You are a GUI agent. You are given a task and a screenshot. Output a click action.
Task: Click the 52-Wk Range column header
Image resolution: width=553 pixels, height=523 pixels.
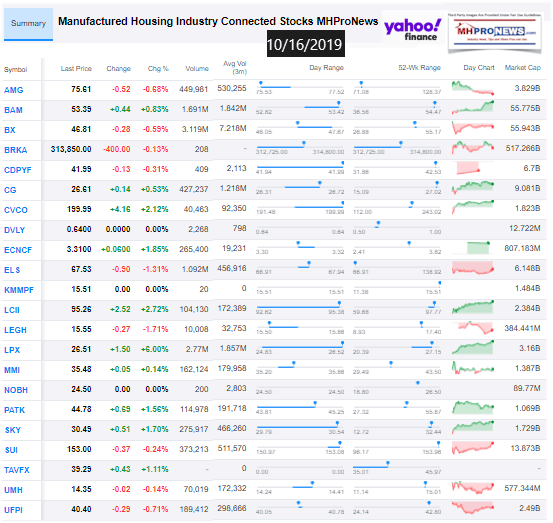(x=420, y=67)
